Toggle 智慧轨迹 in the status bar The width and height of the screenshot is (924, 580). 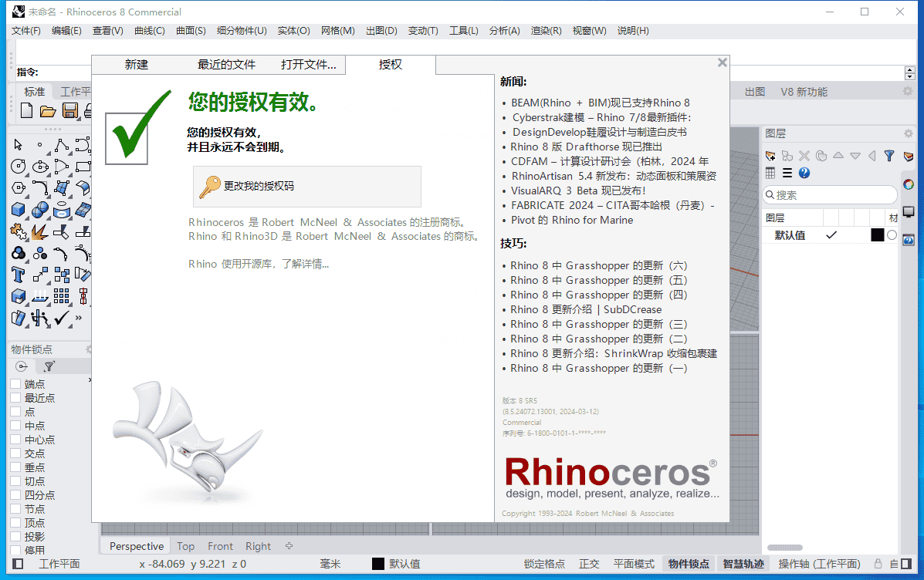click(x=743, y=564)
